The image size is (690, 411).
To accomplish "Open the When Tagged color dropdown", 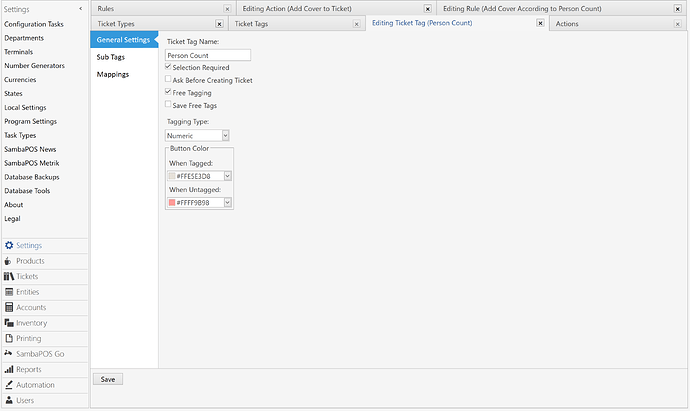I will (x=228, y=176).
